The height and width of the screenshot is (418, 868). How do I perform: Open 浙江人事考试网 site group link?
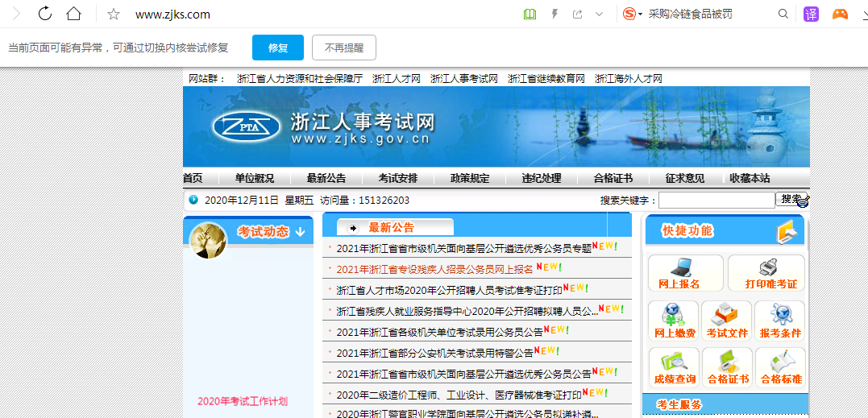coord(464,78)
